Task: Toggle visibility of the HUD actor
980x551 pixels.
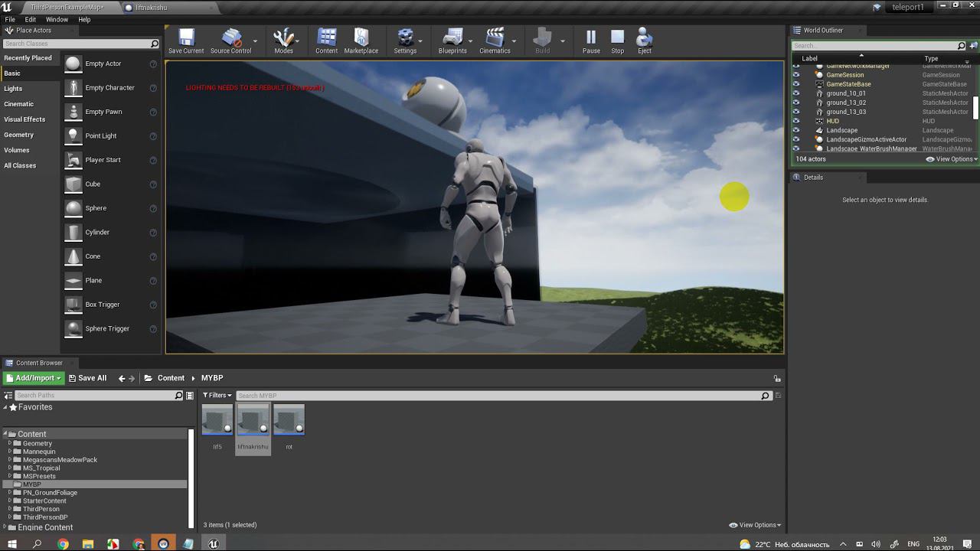Action: [x=796, y=121]
